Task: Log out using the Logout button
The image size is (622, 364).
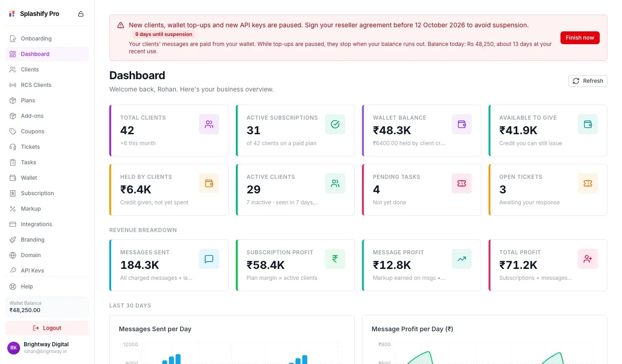Action: point(47,328)
